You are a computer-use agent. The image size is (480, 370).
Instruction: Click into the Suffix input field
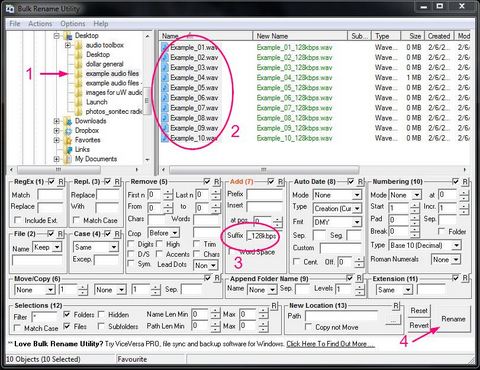262,236
